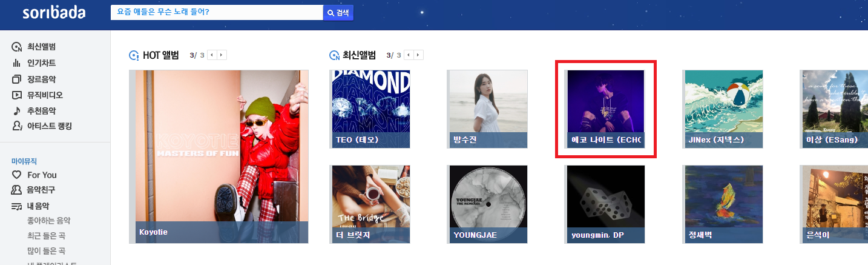Image resolution: width=868 pixels, height=265 pixels.
Task: Open 좋아하는 음악 in sidebar
Action: [x=47, y=221]
